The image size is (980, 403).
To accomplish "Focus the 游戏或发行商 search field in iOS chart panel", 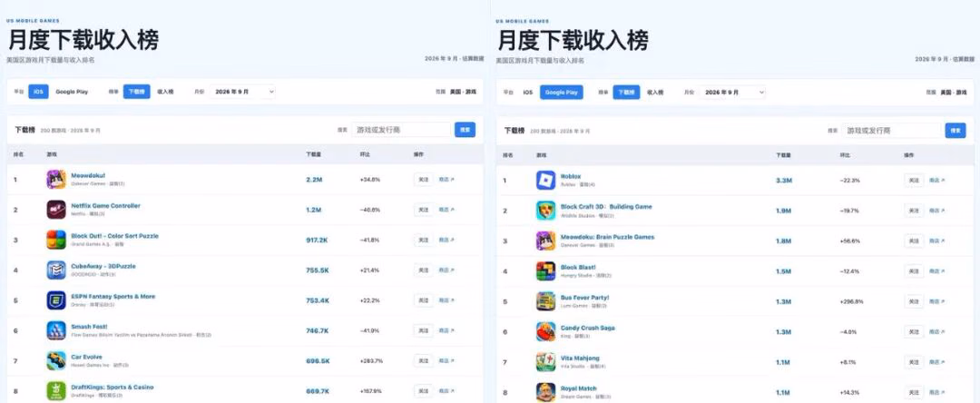I will tap(401, 129).
